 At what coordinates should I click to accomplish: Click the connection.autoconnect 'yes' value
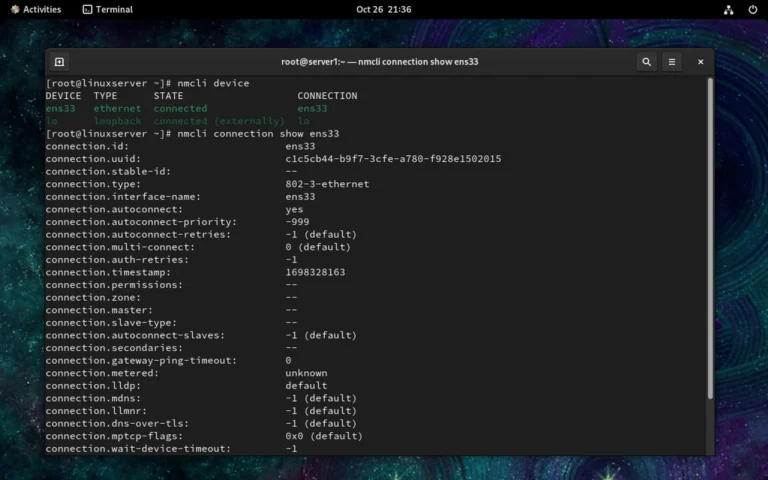click(294, 210)
